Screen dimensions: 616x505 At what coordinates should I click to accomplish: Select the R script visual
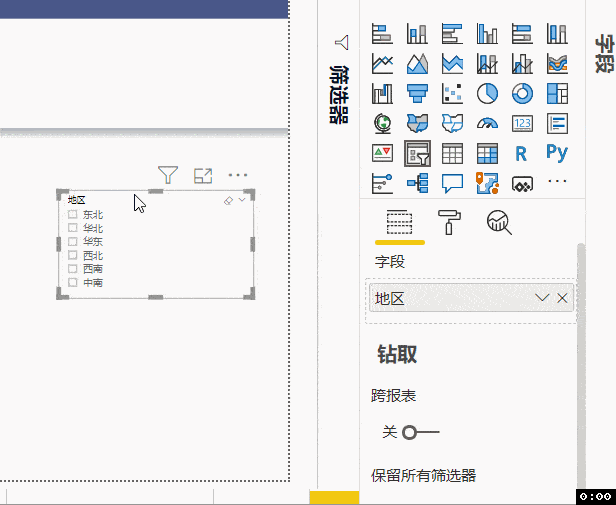click(521, 153)
